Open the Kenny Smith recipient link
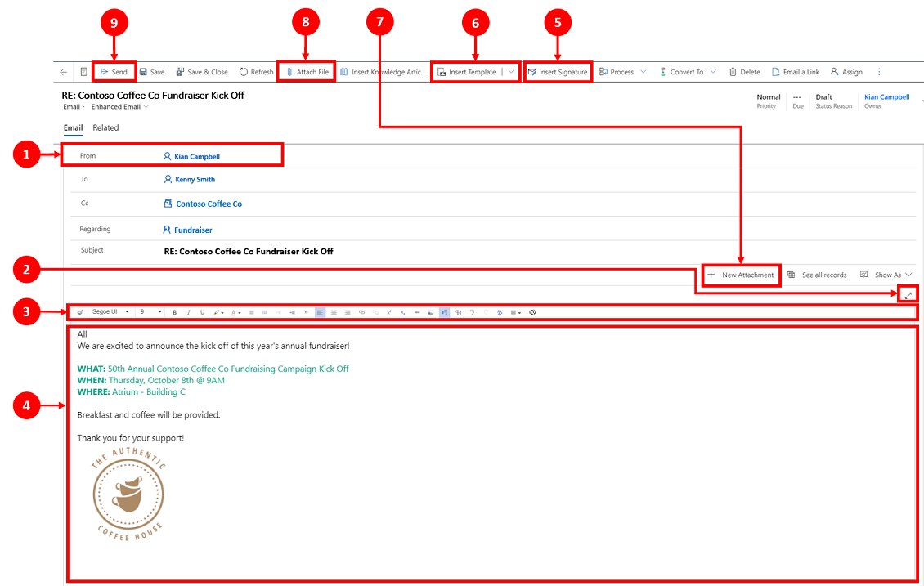This screenshot has height=586, width=924. pos(195,178)
